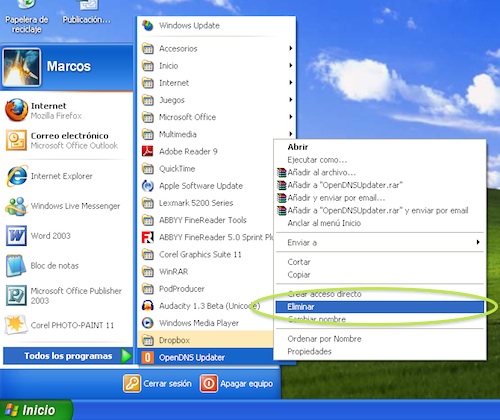
Task: Click the Apagar equipo power icon
Action: click(209, 384)
